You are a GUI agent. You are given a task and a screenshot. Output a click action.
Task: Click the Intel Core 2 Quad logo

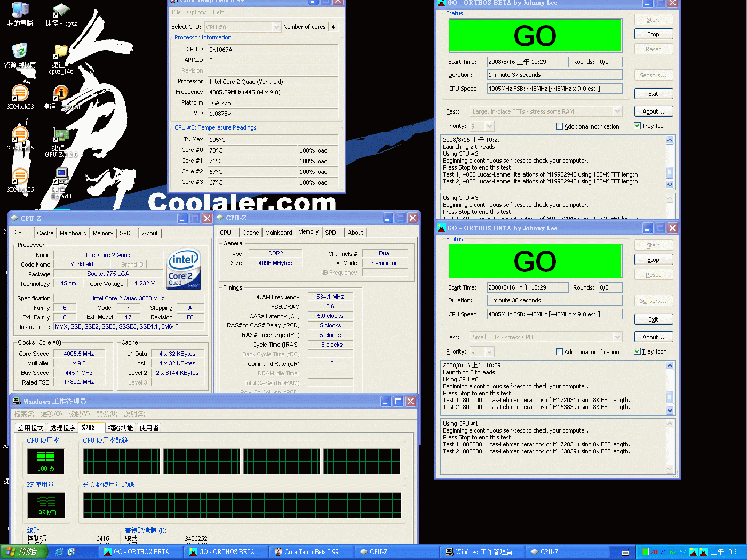[184, 269]
